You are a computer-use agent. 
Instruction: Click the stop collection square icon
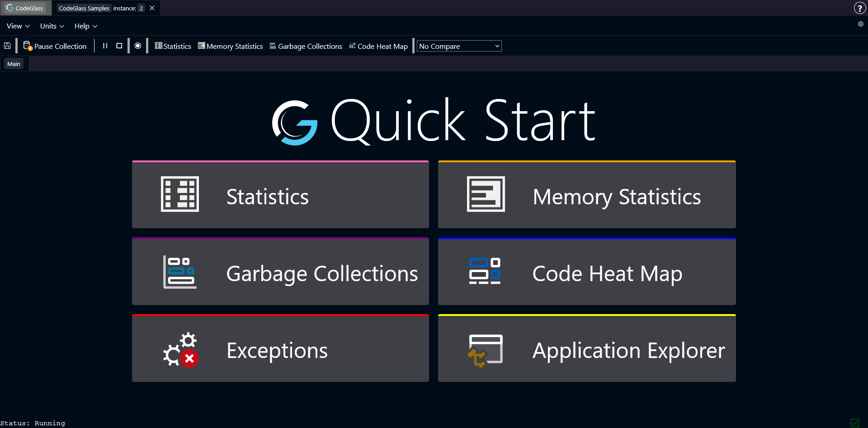coord(119,46)
